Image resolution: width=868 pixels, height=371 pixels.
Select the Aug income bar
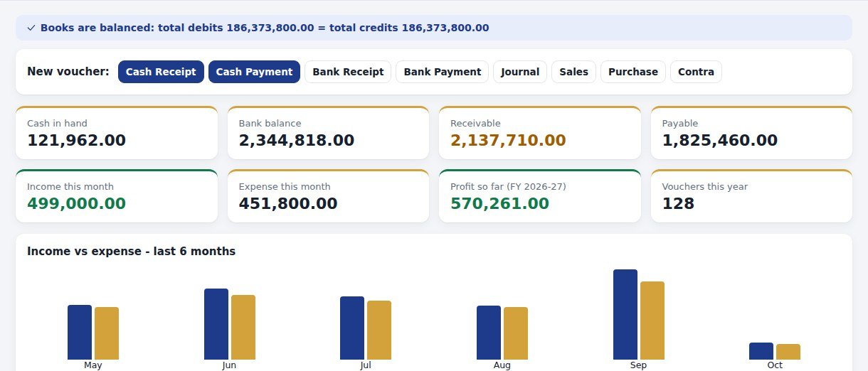pyautogui.click(x=489, y=333)
